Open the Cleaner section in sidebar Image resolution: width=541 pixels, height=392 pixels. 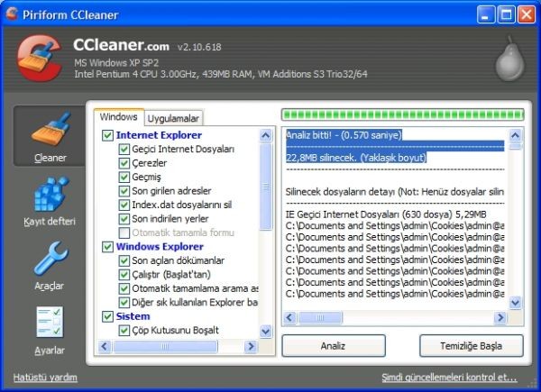pyautogui.click(x=49, y=136)
